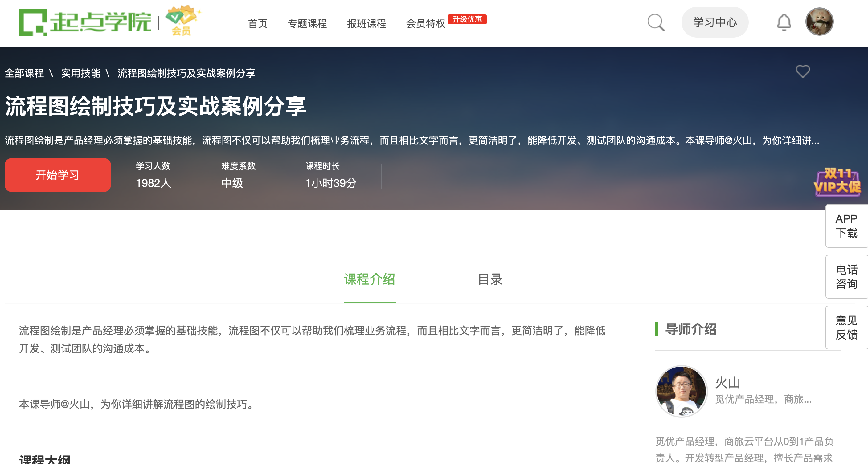This screenshot has width=868, height=464.
Task: Select 会员特权 menu item
Action: [425, 24]
